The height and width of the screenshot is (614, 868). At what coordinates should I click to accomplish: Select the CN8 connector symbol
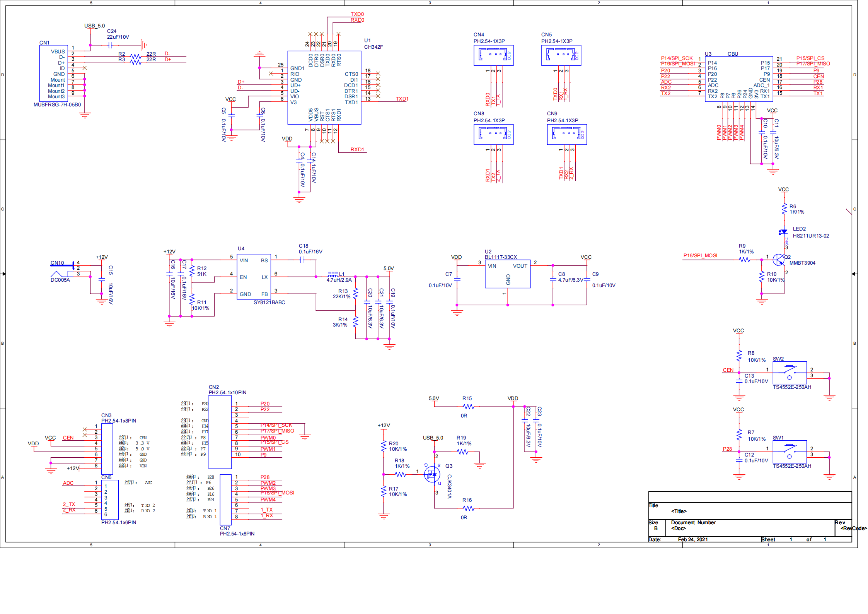point(493,135)
